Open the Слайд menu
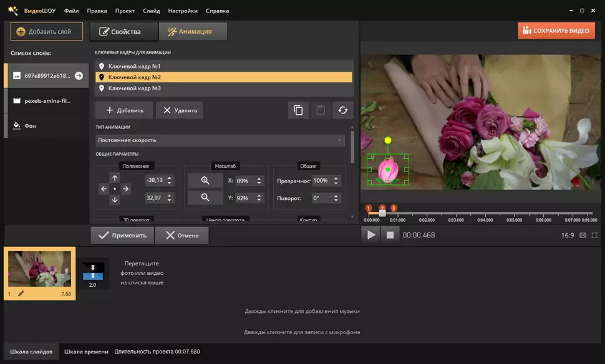Image resolution: width=605 pixels, height=364 pixels. [x=151, y=11]
